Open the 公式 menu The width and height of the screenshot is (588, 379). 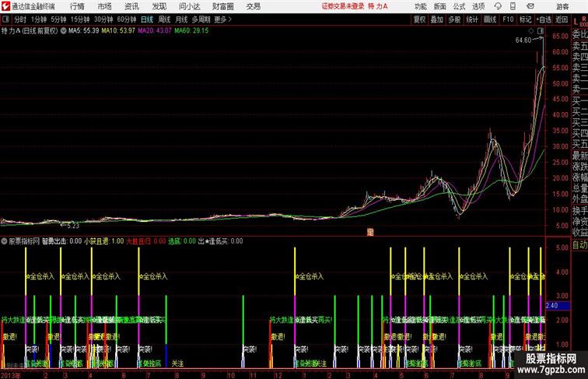[x=459, y=6]
